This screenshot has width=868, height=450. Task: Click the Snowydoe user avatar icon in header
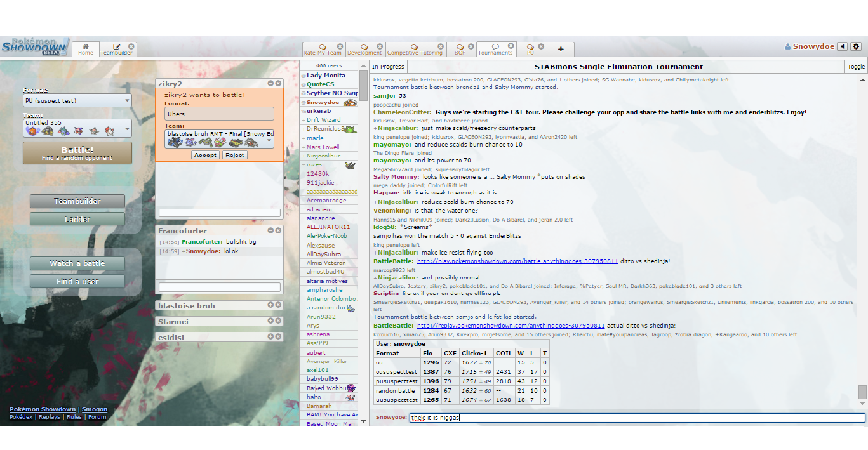tap(788, 46)
